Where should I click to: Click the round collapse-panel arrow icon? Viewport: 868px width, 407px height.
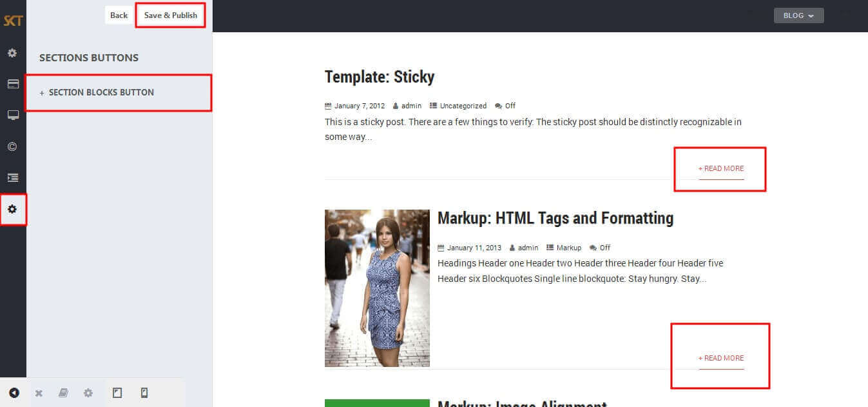14,393
